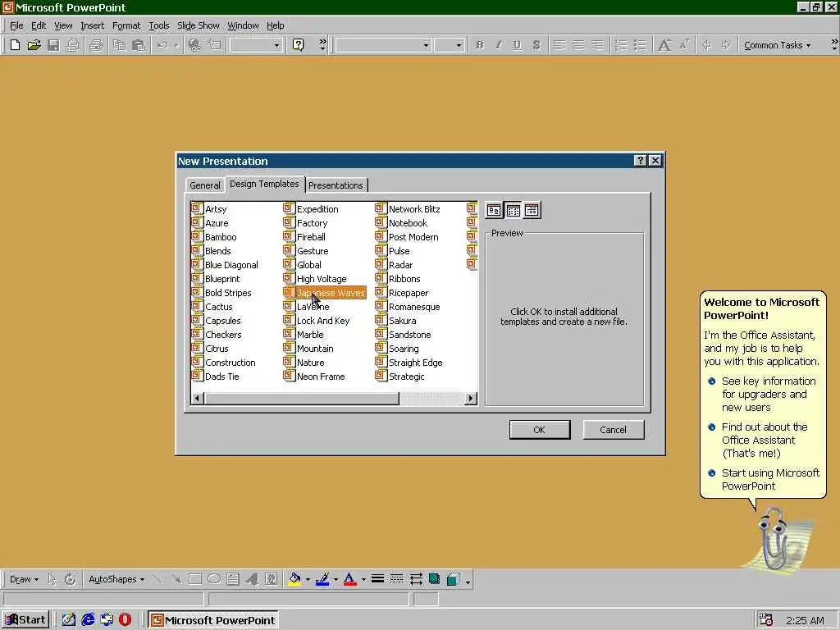Image resolution: width=840 pixels, height=630 pixels.
Task: Click the Align Left icon
Action: pyautogui.click(x=559, y=45)
